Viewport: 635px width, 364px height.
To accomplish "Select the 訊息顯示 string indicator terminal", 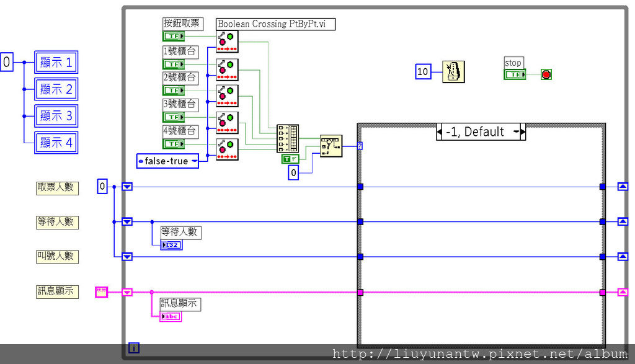I will tap(171, 317).
